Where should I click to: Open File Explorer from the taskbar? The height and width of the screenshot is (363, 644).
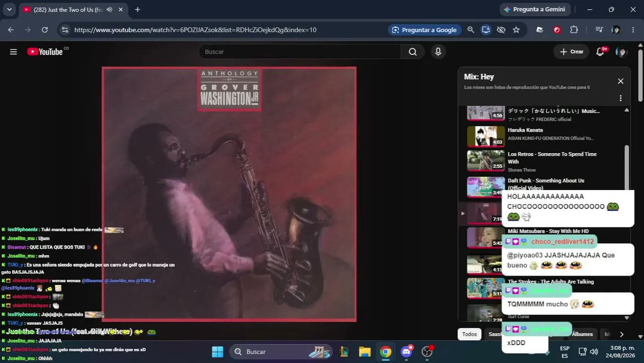click(365, 351)
